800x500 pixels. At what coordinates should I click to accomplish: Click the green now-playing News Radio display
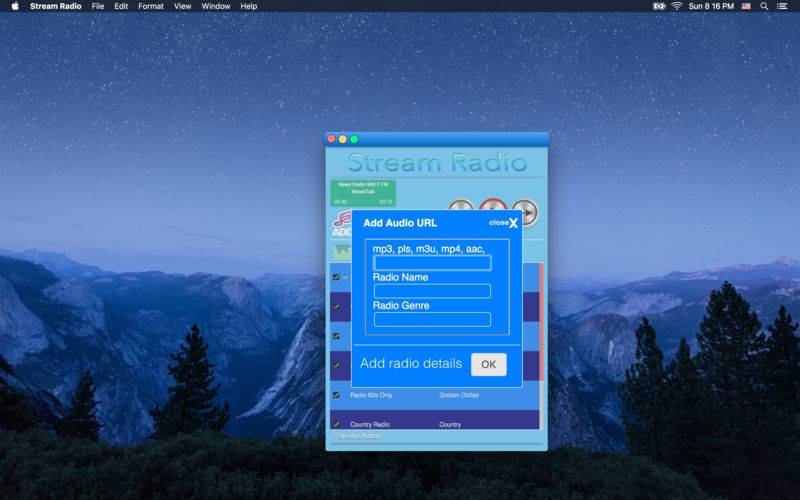coord(363,193)
